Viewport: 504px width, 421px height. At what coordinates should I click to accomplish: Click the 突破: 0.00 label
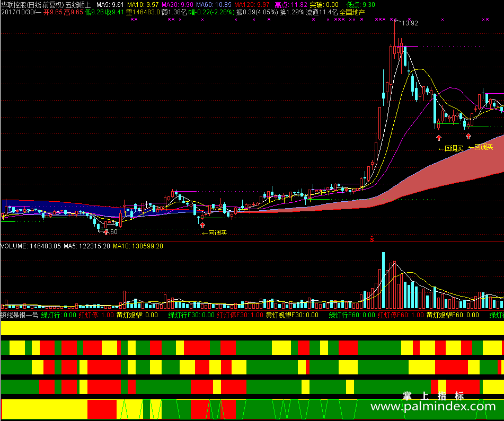point(324,5)
